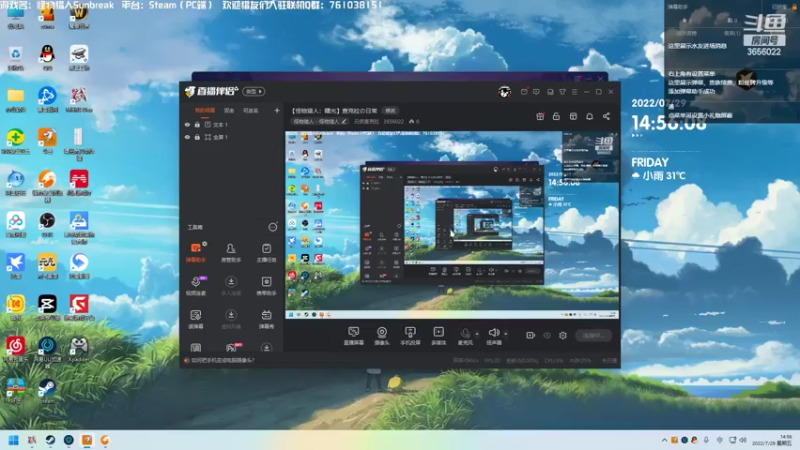Toggle the lock on the 文本 1 source
Image resolution: width=800 pixels, height=450 pixels.
(197, 124)
